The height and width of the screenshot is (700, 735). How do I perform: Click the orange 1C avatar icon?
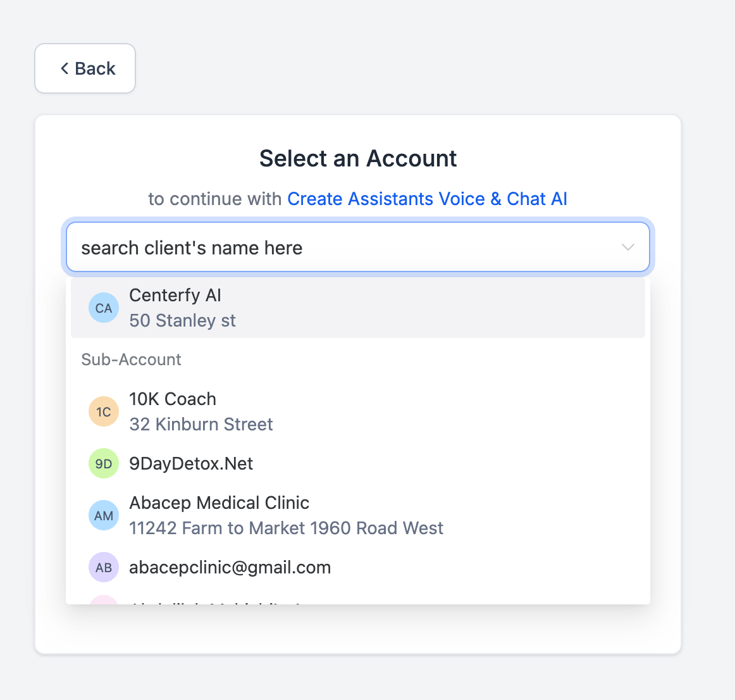click(x=104, y=412)
